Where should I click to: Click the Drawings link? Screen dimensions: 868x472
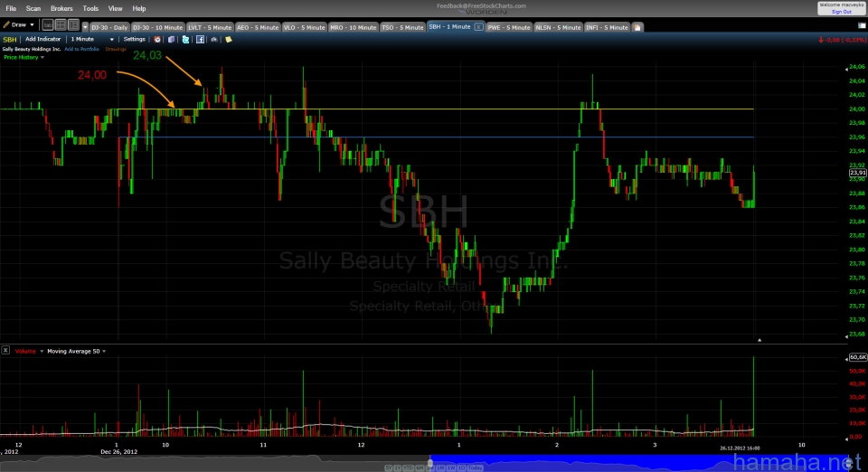coord(116,49)
